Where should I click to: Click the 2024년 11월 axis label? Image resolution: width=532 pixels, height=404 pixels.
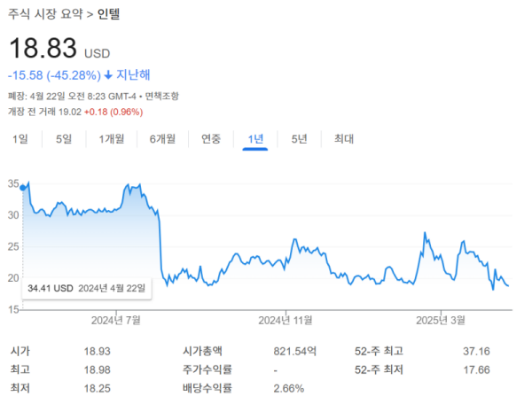coord(286,320)
